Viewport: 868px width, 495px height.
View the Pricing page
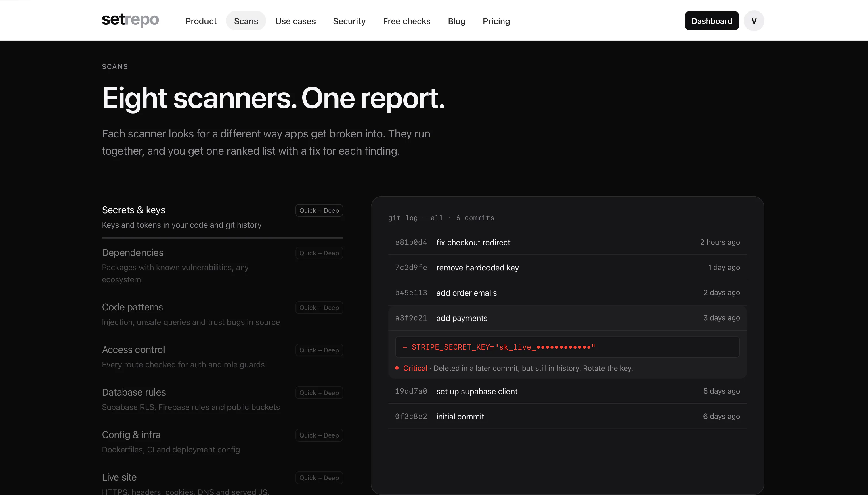click(496, 21)
